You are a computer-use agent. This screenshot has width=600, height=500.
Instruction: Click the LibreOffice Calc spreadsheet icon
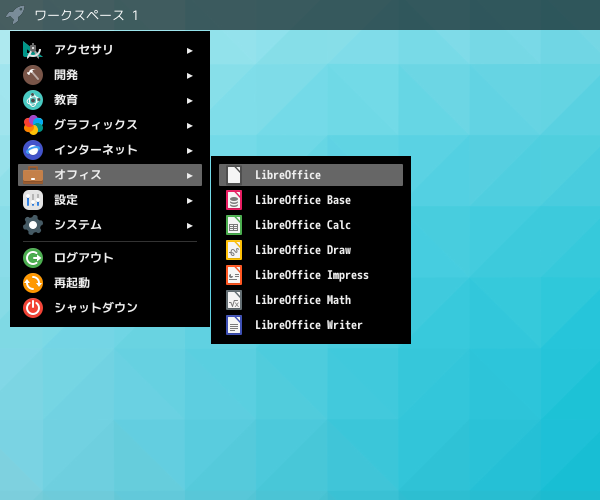234,225
